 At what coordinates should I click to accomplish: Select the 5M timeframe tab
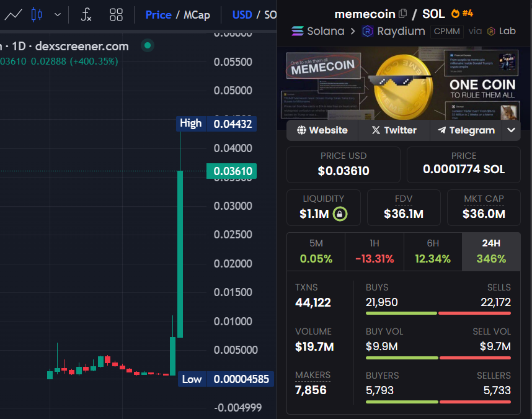point(316,251)
